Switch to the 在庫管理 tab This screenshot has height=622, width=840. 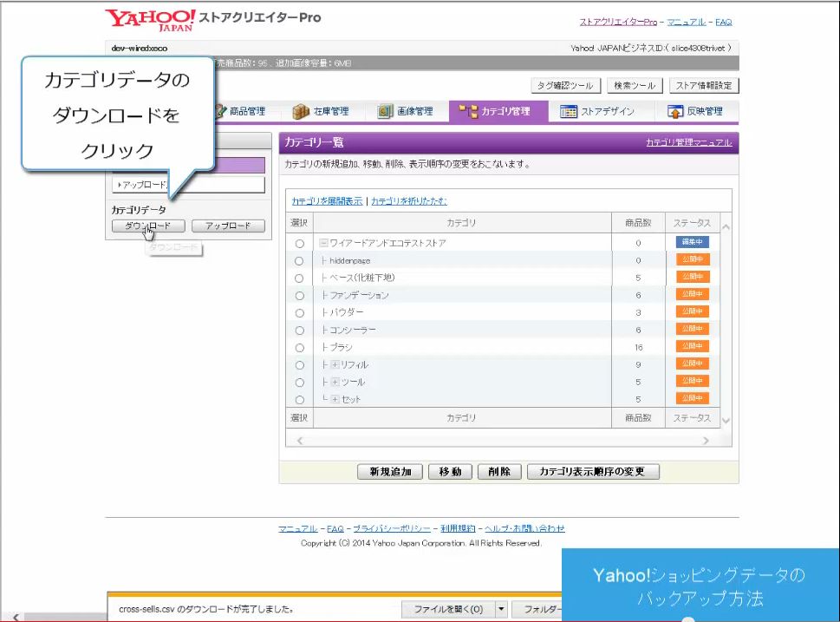[x=321, y=112]
